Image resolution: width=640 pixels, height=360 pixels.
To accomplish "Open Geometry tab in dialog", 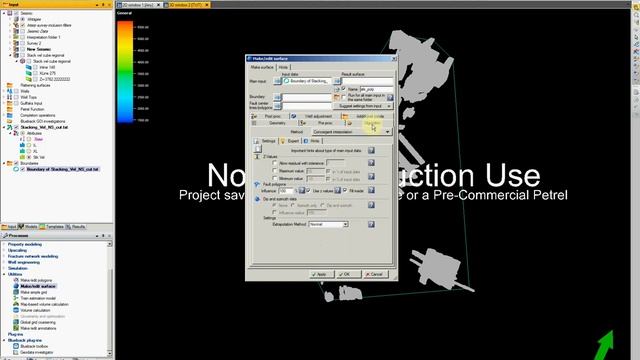I will coord(274,122).
